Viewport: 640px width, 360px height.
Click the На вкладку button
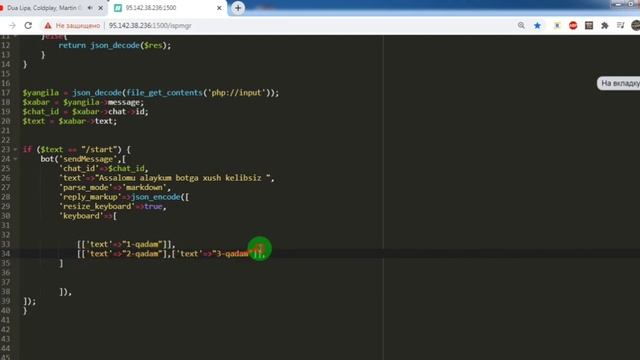coord(619,83)
